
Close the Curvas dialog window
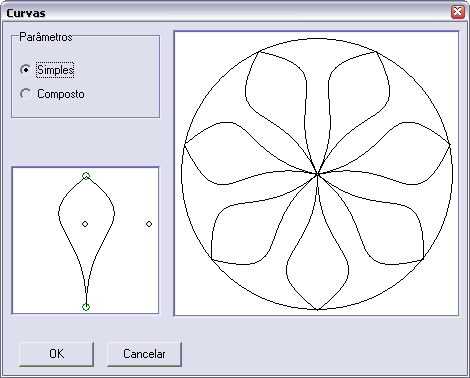click(457, 12)
